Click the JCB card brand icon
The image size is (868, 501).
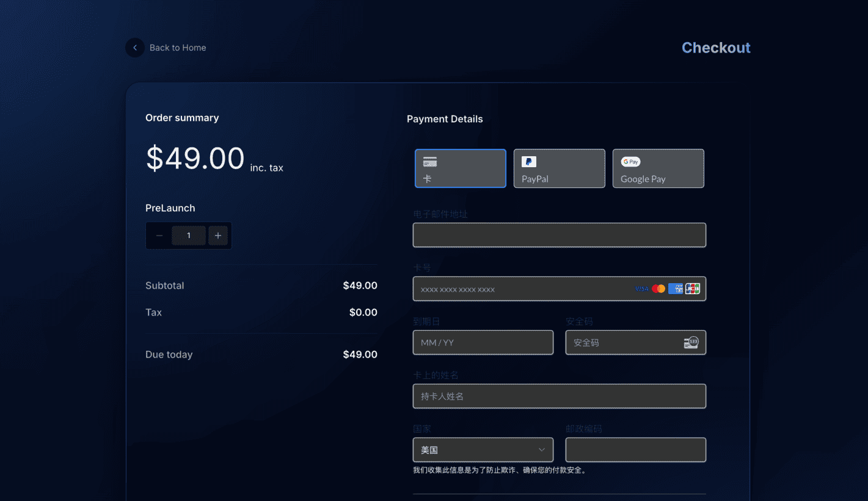pos(692,288)
